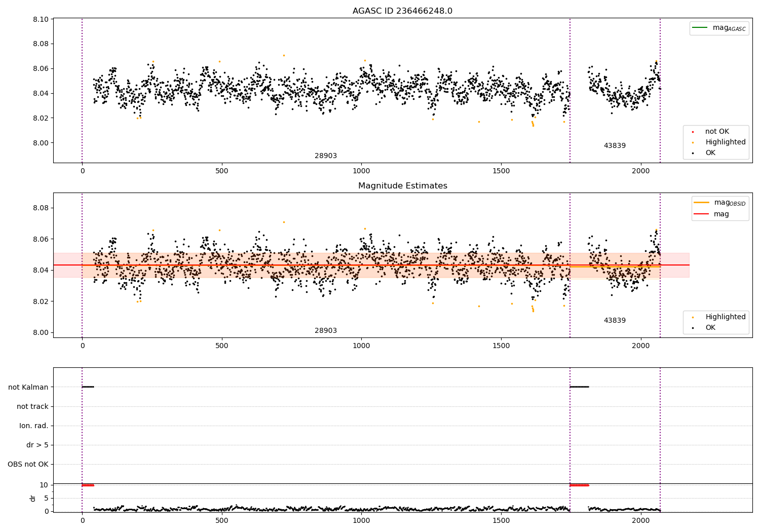The width and height of the screenshot is (760, 532).
Task: Click obsid label 28903 in the Magnitude Estimates plot
Action: pos(326,331)
